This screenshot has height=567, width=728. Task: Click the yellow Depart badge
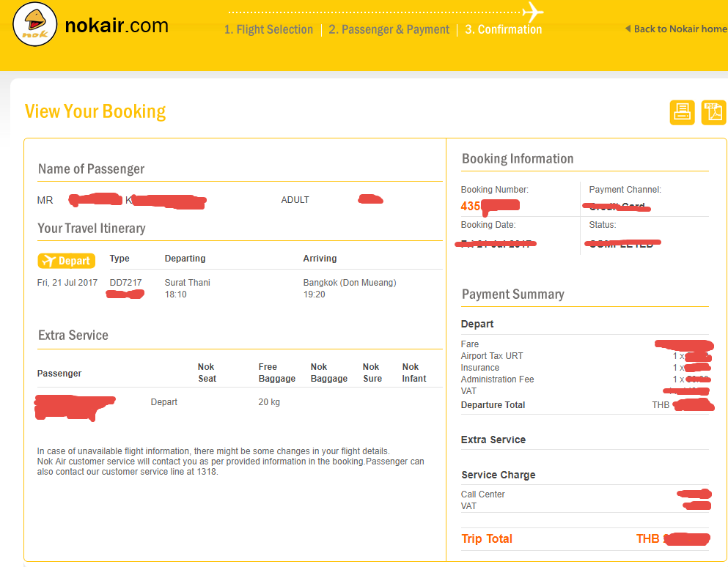point(67,261)
